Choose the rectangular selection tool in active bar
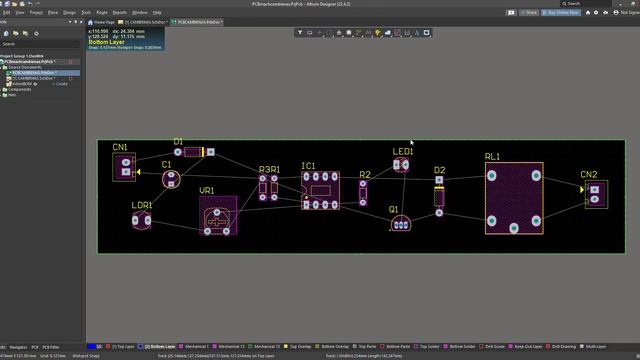 pyautogui.click(x=329, y=33)
